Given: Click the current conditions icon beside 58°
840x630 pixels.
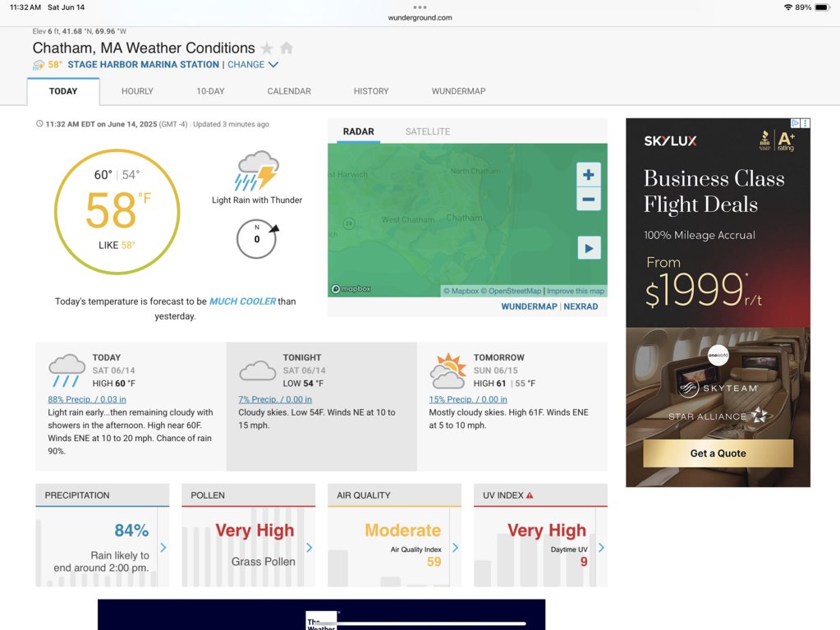Looking at the screenshot, I should [39, 65].
